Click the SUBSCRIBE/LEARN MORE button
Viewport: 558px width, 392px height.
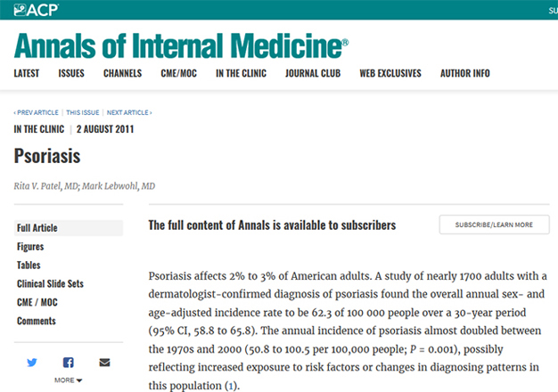(495, 225)
